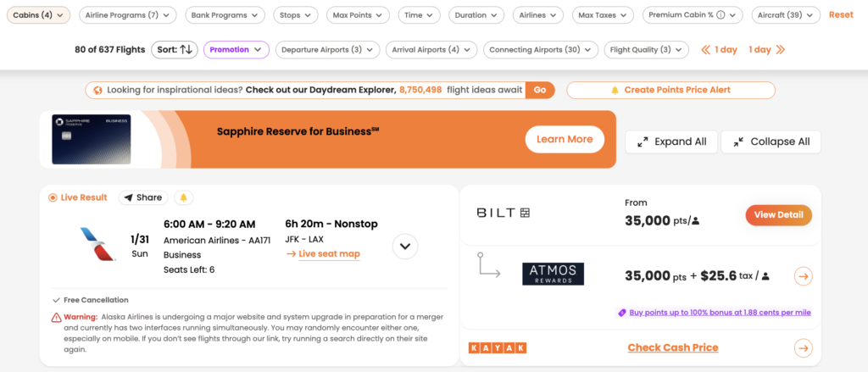Click the globe icon in inspiration banner

[98, 90]
